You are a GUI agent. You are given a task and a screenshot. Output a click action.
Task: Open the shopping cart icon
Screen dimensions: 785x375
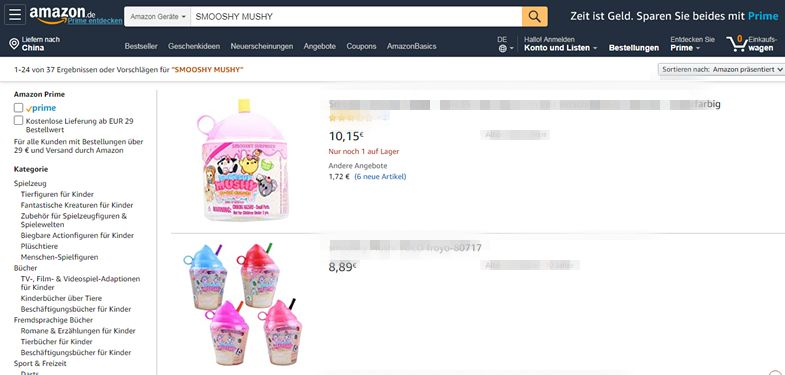pyautogui.click(x=737, y=44)
